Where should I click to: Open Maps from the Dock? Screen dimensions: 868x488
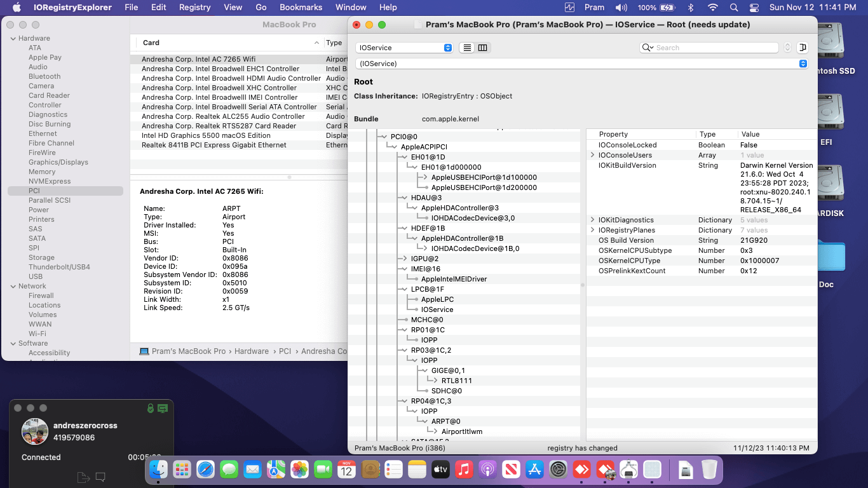(x=276, y=470)
